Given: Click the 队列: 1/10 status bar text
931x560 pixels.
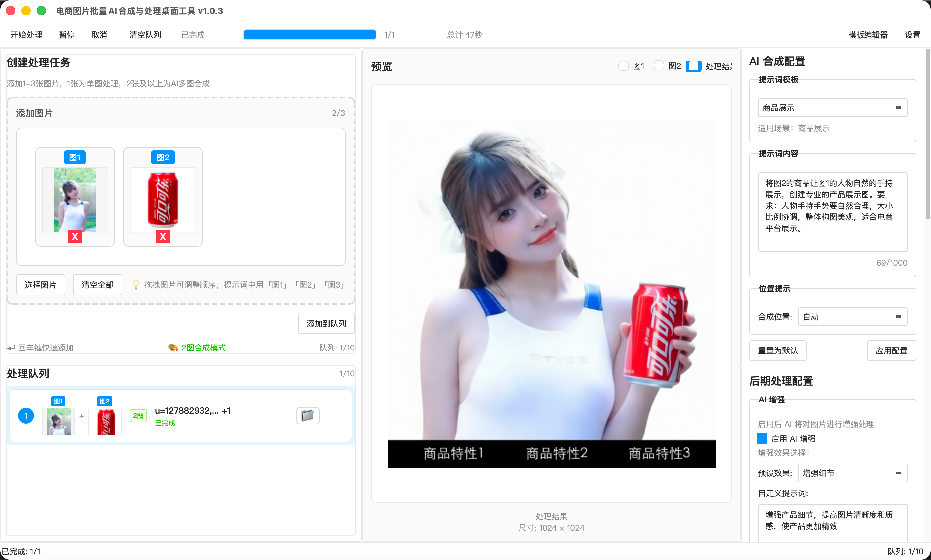Looking at the screenshot, I should pos(905,551).
